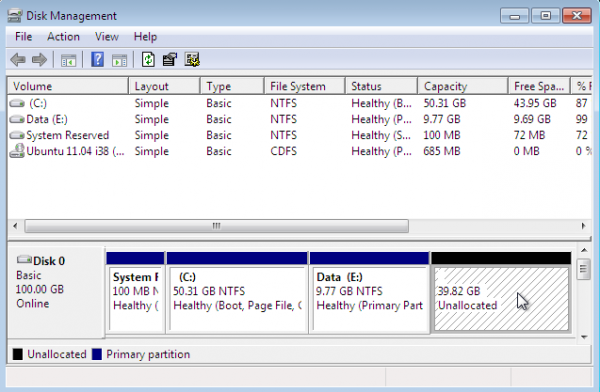The height and width of the screenshot is (392, 600).
Task: Toggle the Show/Hide Console Tree icon
Action: pos(68,60)
